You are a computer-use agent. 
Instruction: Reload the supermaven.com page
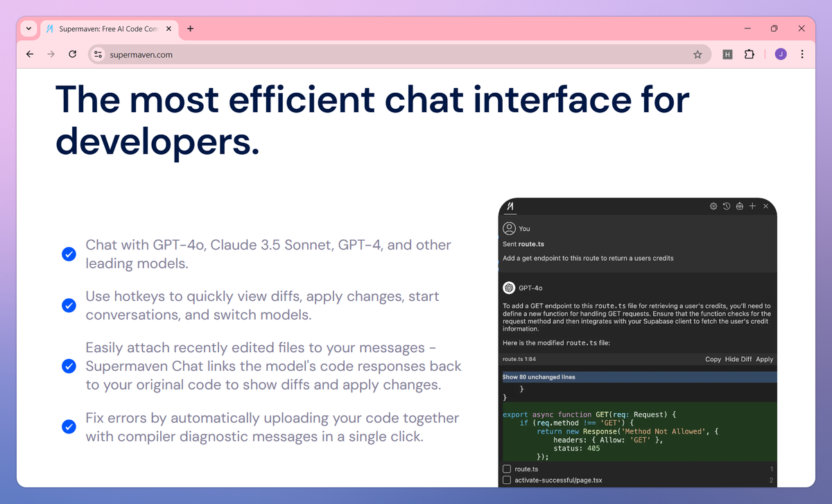72,54
